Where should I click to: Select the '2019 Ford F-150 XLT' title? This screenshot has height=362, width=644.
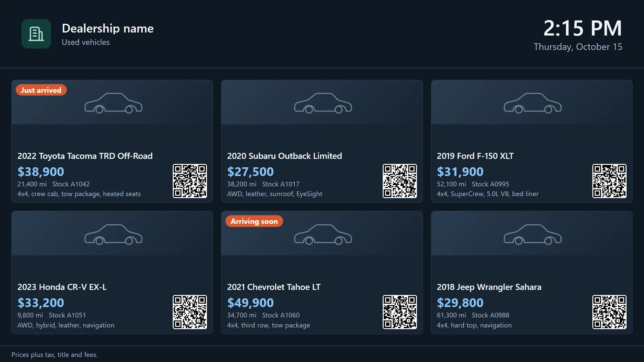click(x=475, y=156)
